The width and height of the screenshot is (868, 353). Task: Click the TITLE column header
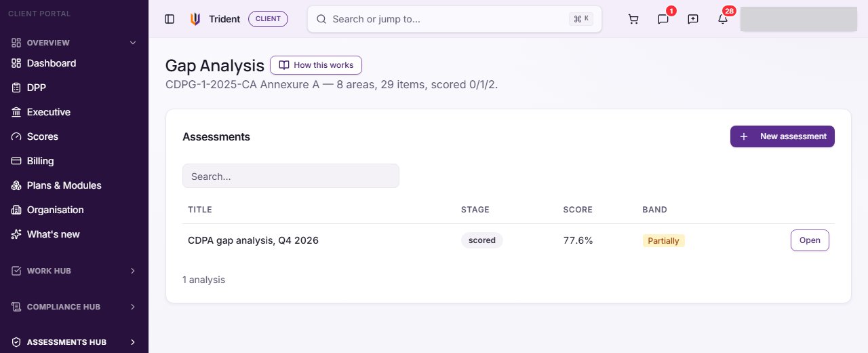tap(200, 210)
